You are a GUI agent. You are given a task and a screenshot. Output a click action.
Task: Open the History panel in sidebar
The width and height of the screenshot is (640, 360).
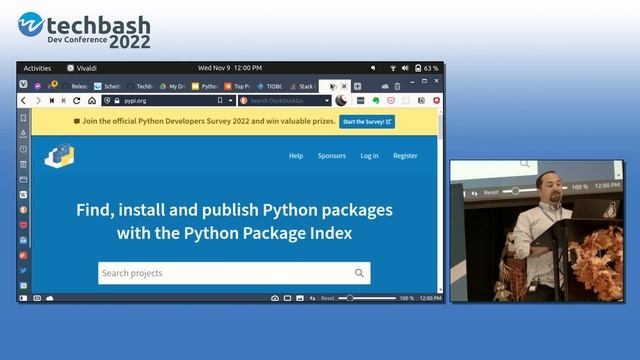coord(23,149)
